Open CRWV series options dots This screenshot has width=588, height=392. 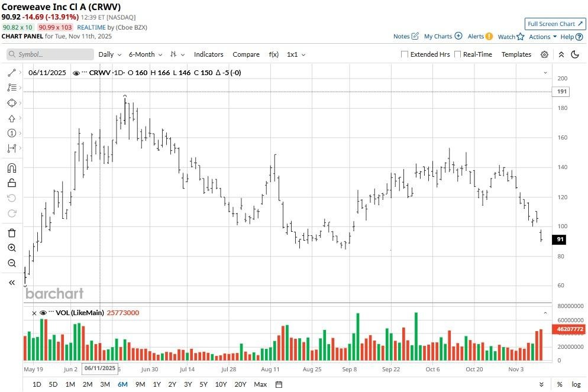(x=84, y=72)
